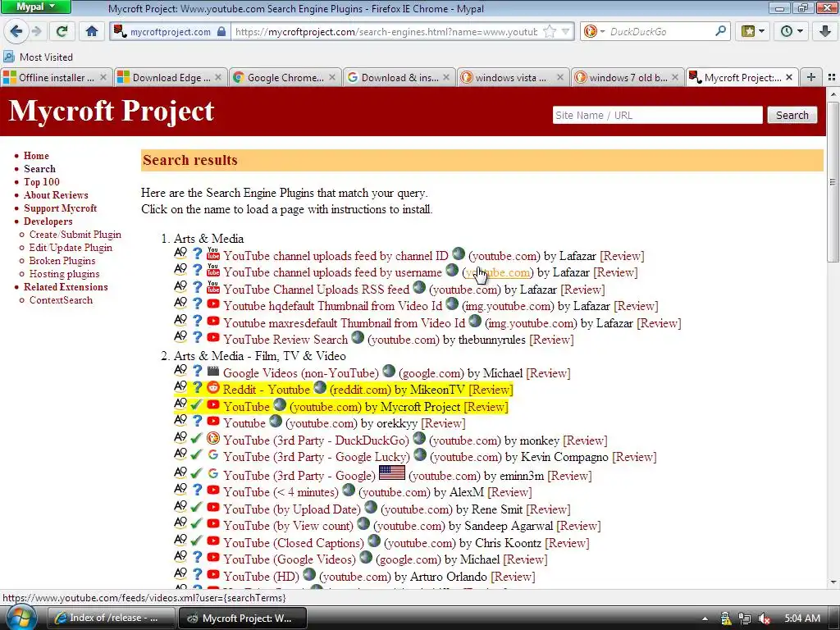The width and height of the screenshot is (840, 630).
Task: Open the bookmarks menu dropdown button
Action: pyautogui.click(x=753, y=32)
